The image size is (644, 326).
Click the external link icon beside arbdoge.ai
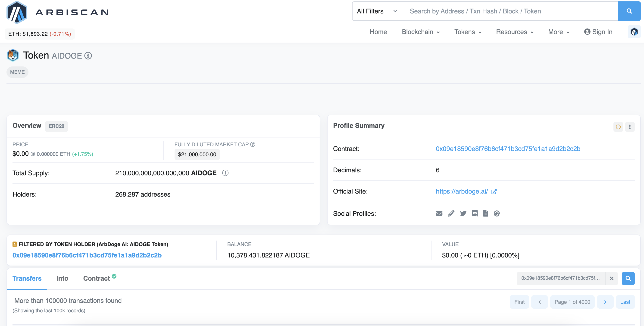(494, 191)
